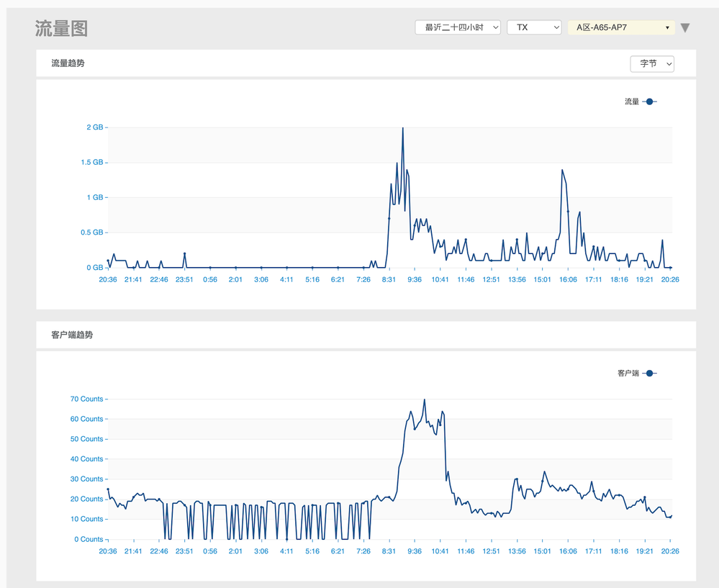Open the 字节 unit dropdown

click(652, 63)
